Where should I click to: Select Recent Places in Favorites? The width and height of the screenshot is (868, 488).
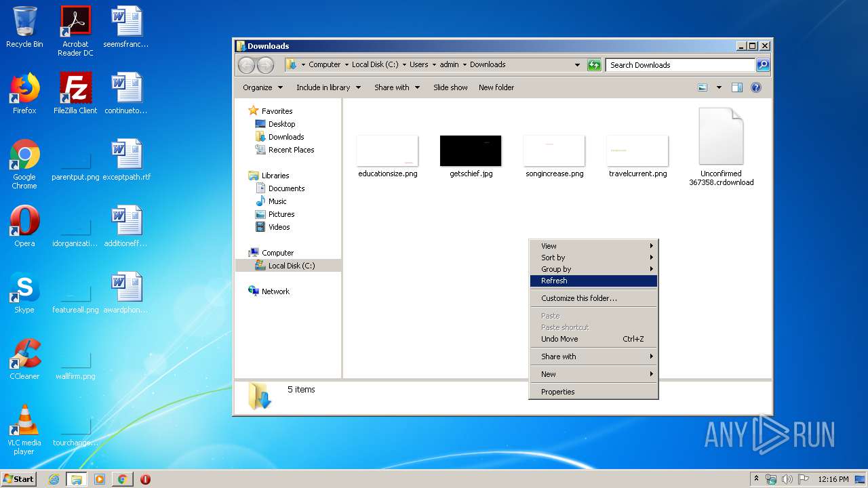click(x=285, y=150)
